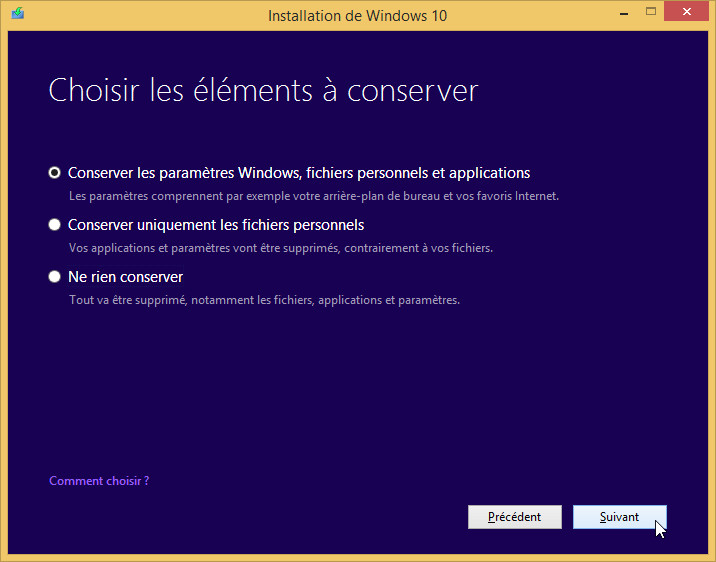716x562 pixels.
Task: Maximize the installation window
Action: pyautogui.click(x=651, y=12)
